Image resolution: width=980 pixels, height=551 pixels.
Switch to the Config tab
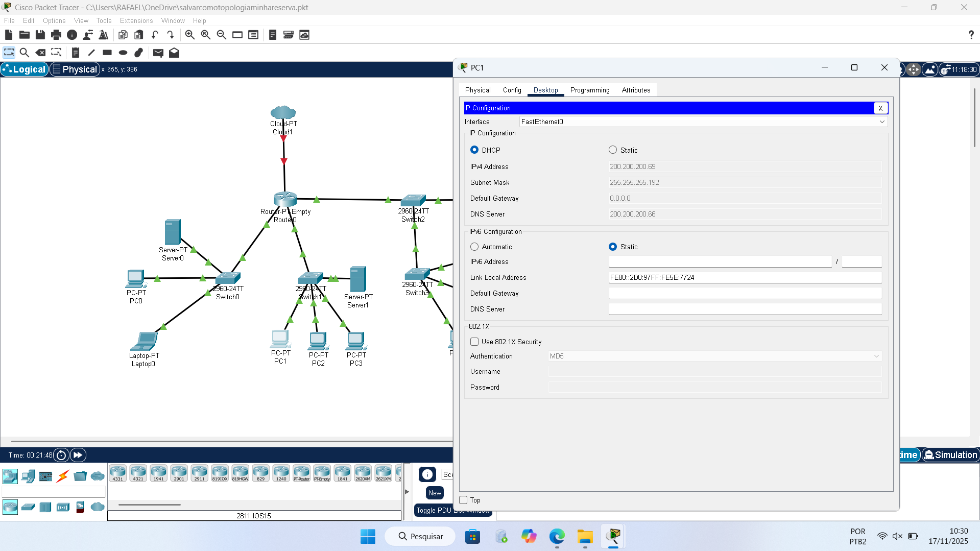pyautogui.click(x=512, y=90)
